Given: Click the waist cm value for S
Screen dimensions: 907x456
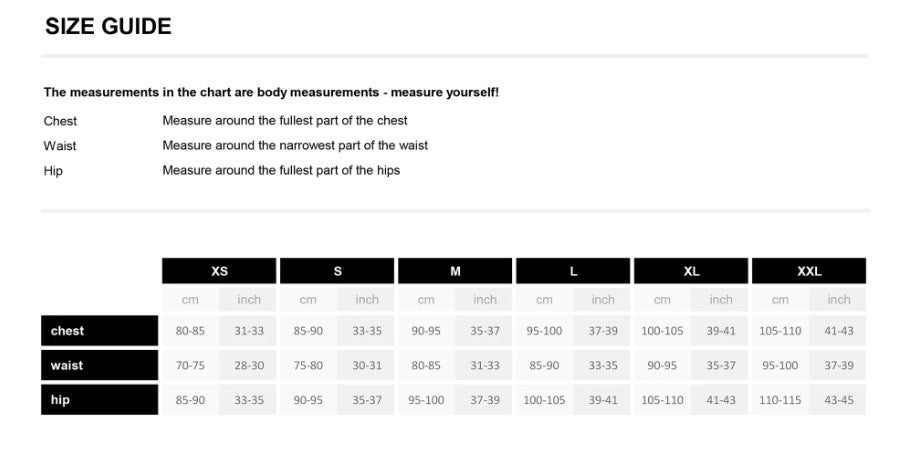Looking at the screenshot, I should tap(308, 366).
